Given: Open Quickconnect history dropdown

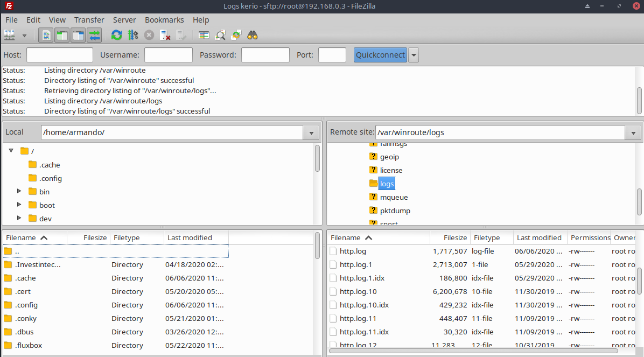Looking at the screenshot, I should [x=414, y=55].
